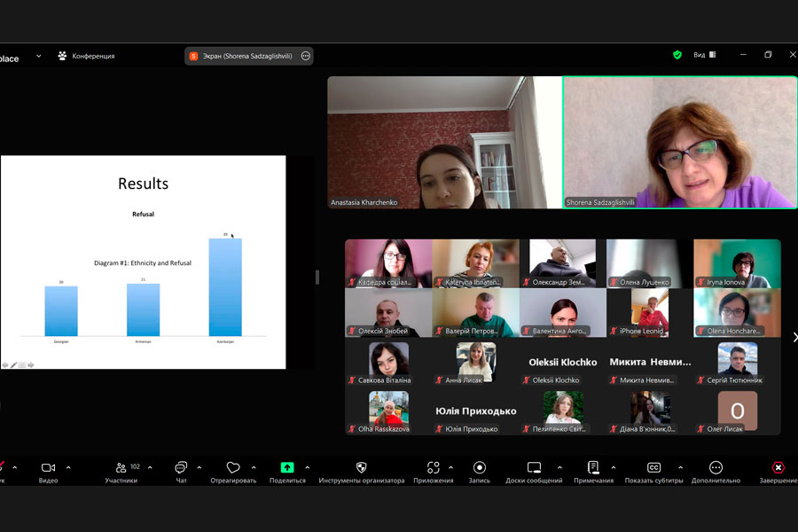
Task: Select iPhone Leonid participant tile
Action: [650, 313]
